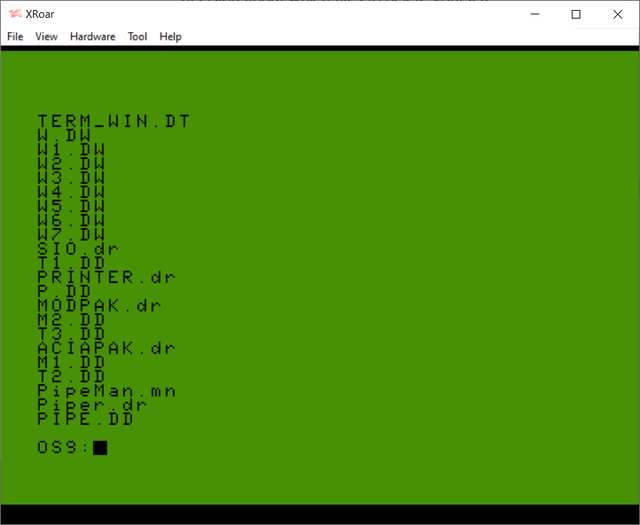Click the Piper.dr entry
This screenshot has height=525, width=640.
(x=92, y=405)
